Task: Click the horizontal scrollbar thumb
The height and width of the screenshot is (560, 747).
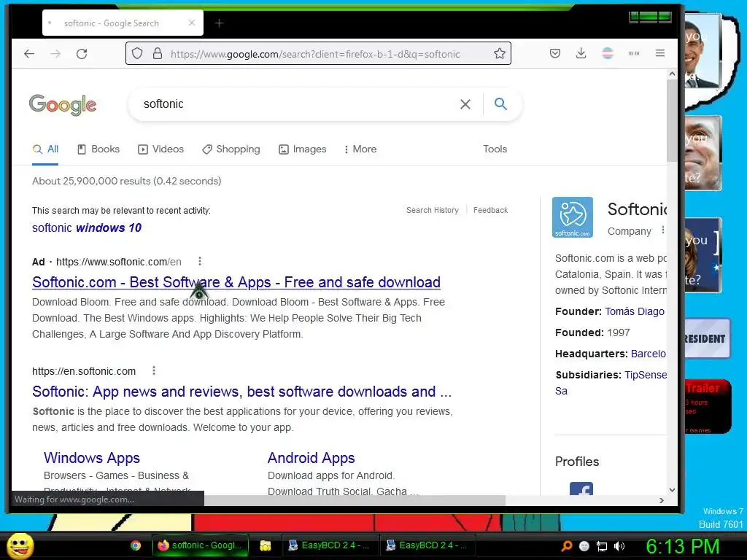Action: pyautogui.click(x=355, y=500)
